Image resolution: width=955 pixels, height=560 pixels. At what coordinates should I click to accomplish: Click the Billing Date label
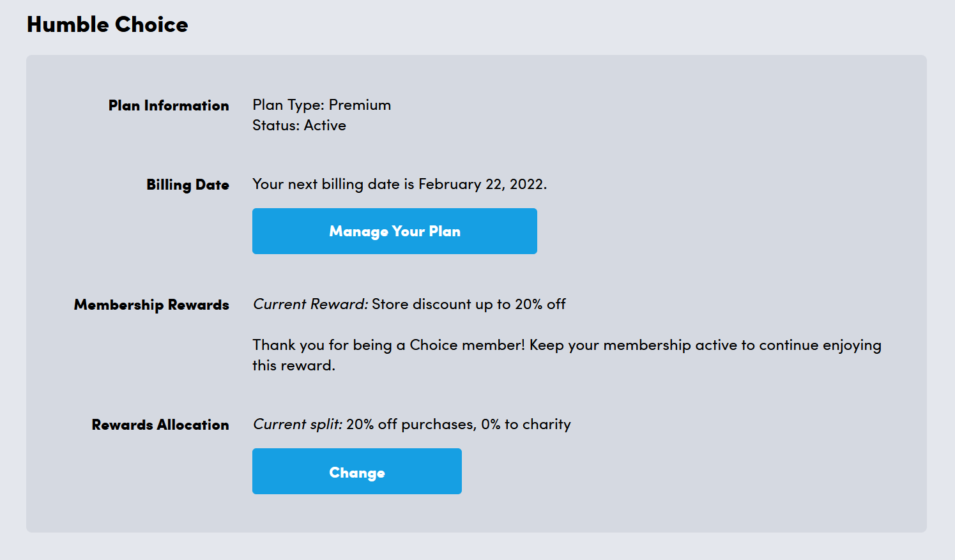188,185
